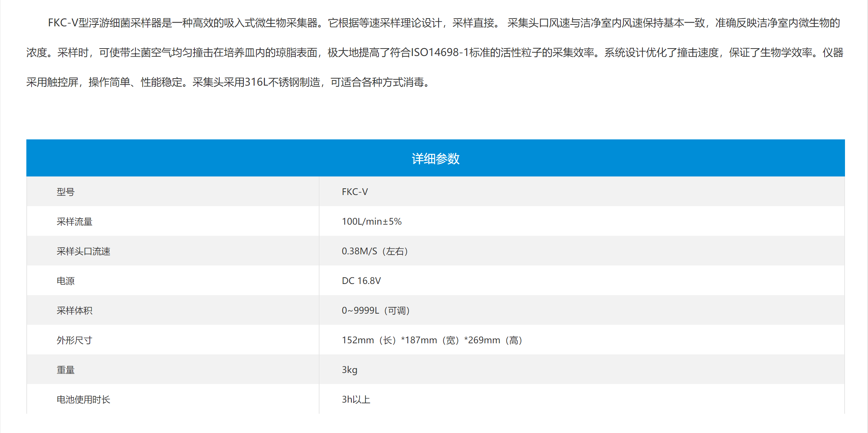Select the 3h以上 battery value
This screenshot has height=433, width=868.
[x=356, y=399]
